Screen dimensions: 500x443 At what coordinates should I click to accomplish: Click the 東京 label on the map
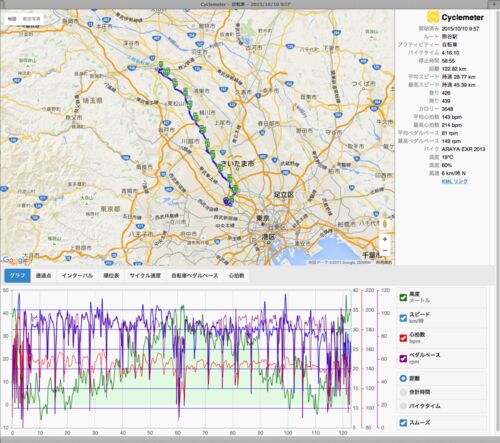coord(263,219)
